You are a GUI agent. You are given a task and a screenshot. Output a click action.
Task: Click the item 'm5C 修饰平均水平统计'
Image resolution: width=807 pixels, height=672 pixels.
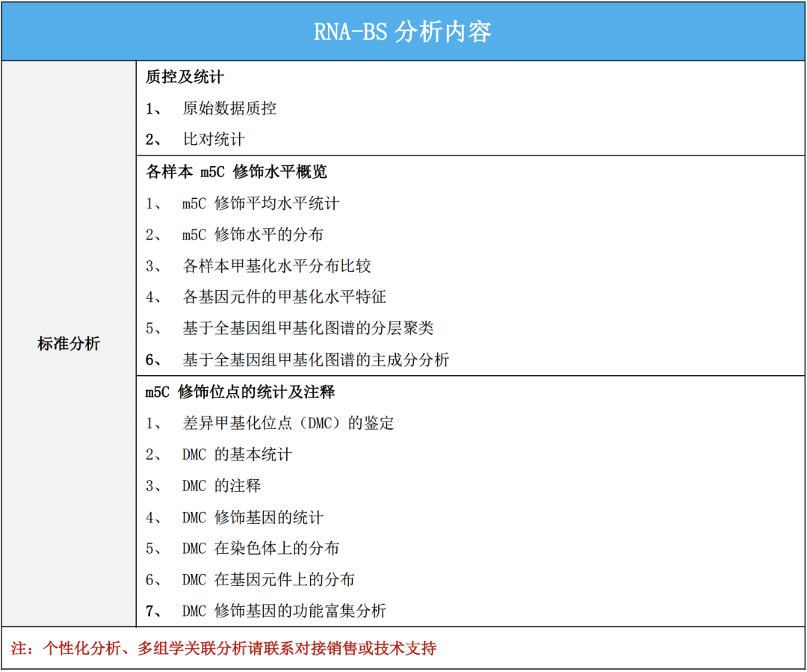(261, 203)
